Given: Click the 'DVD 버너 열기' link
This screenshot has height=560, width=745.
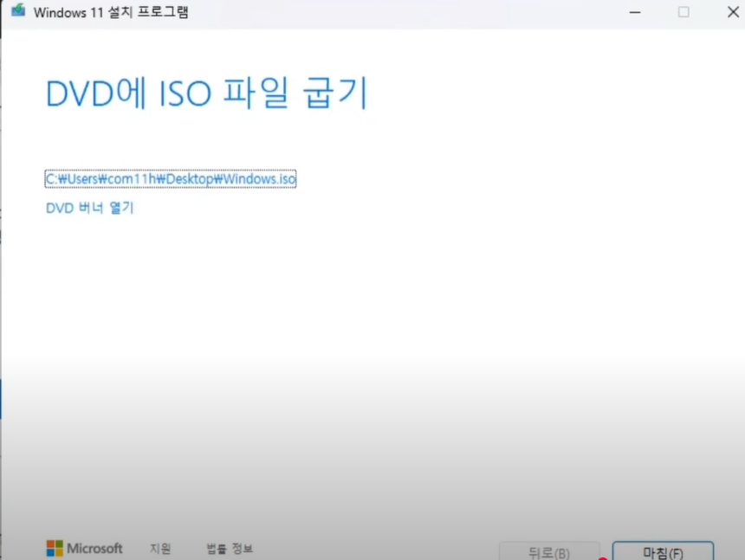Looking at the screenshot, I should point(90,208).
